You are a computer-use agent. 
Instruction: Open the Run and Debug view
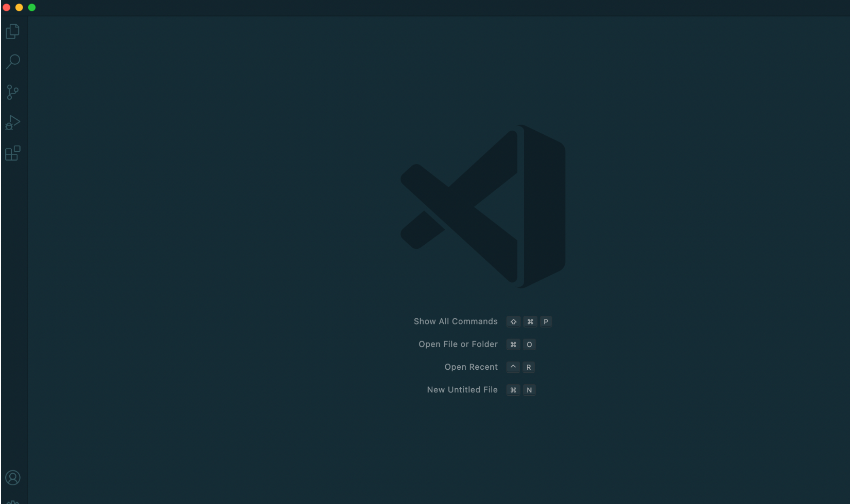coord(13,123)
